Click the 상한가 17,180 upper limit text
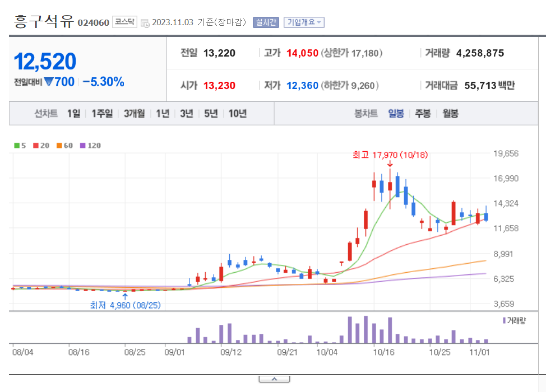Image resolution: width=546 pixels, height=392 pixels. (x=351, y=53)
